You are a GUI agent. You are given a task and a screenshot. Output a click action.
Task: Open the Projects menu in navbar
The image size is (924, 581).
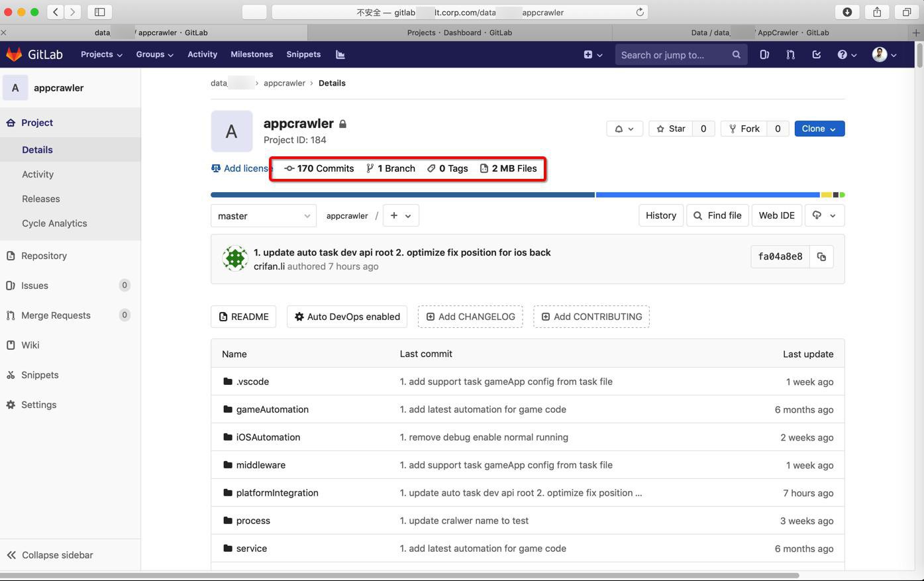click(x=101, y=54)
